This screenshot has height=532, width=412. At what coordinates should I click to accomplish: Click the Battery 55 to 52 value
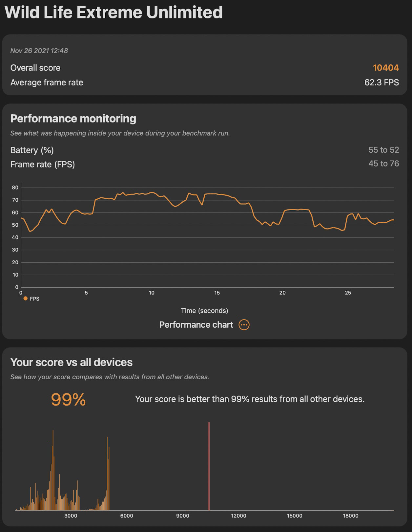pos(383,150)
